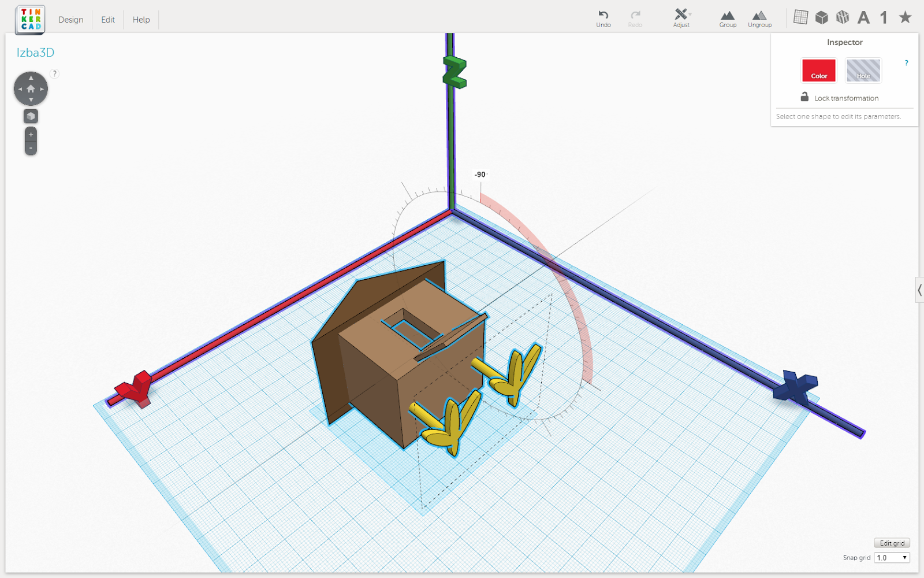Group the selected shapes
924x578 pixels.
tap(728, 18)
